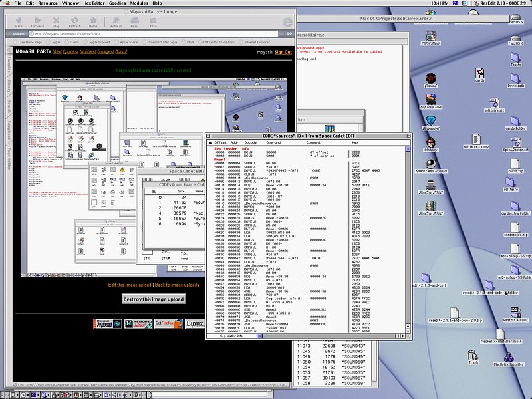Expand the CD player control strip module

click(x=24, y=395)
